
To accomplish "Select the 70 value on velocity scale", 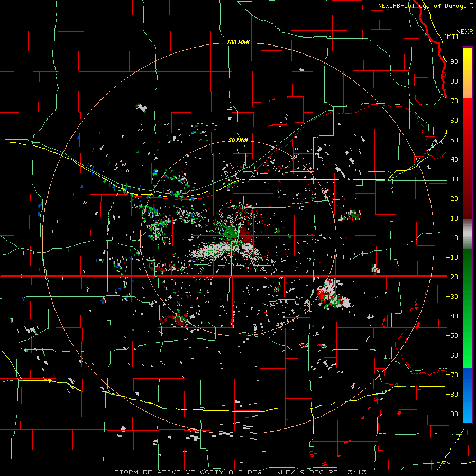I will (454, 101).
